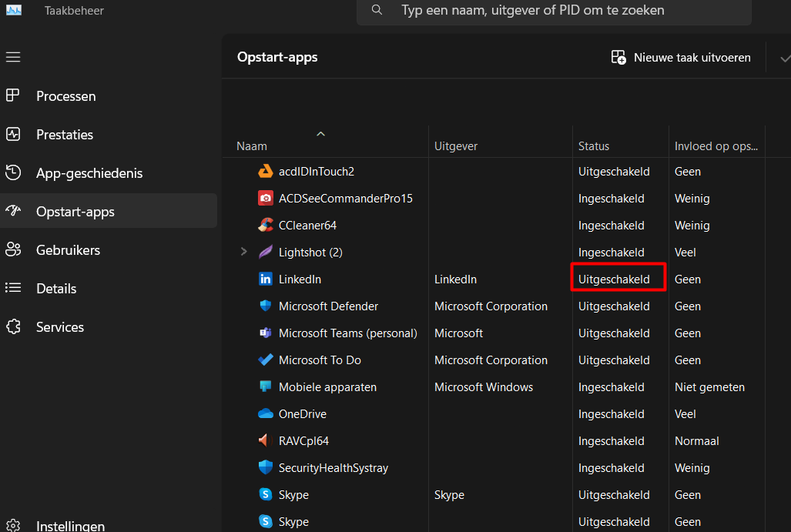Open App-geschiedenis in the sidebar

click(89, 173)
